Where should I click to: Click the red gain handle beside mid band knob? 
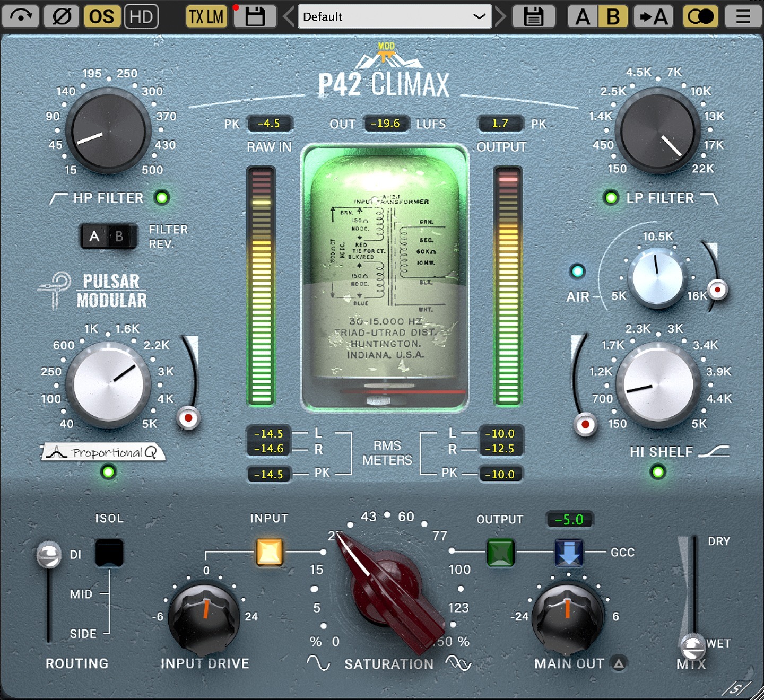pyautogui.click(x=188, y=418)
